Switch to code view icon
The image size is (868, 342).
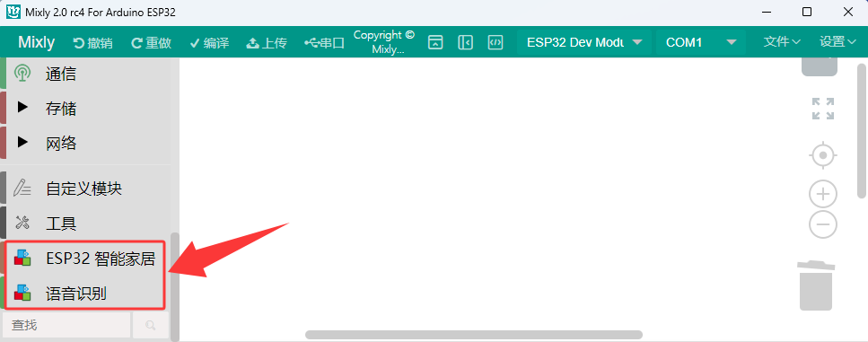click(495, 42)
